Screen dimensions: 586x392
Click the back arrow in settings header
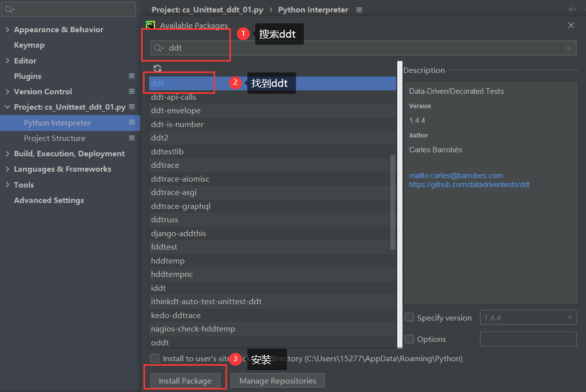(572, 9)
